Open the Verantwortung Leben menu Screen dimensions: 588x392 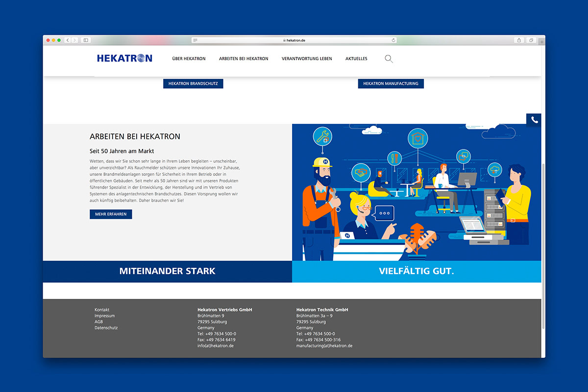tap(307, 59)
